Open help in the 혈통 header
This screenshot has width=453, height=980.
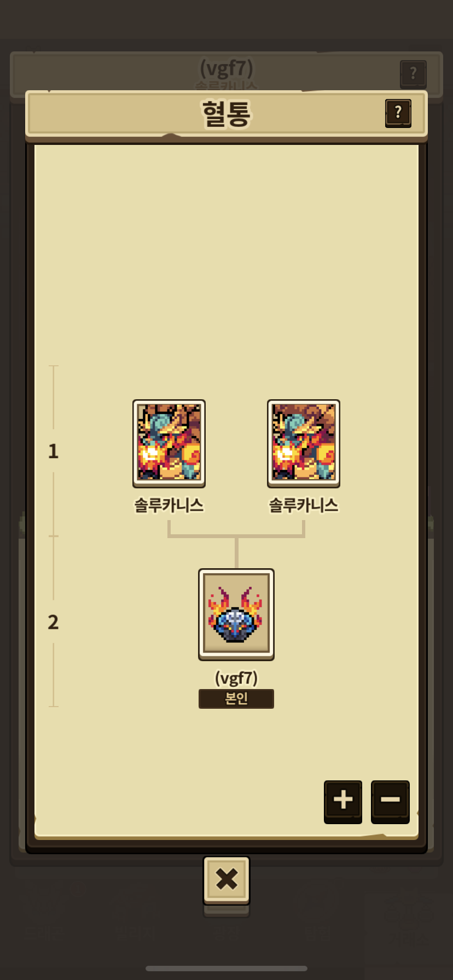(x=398, y=113)
